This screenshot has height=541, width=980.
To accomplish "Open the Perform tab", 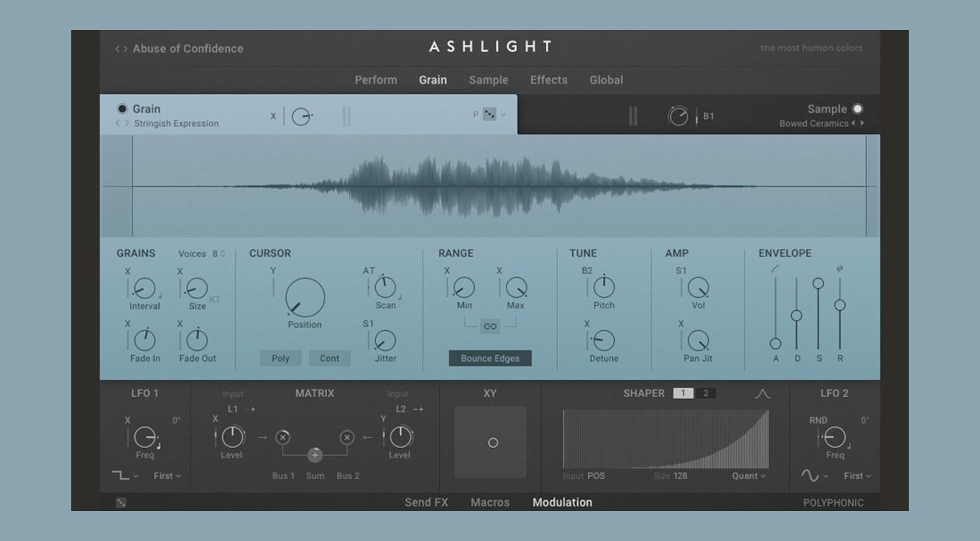I will tap(375, 80).
